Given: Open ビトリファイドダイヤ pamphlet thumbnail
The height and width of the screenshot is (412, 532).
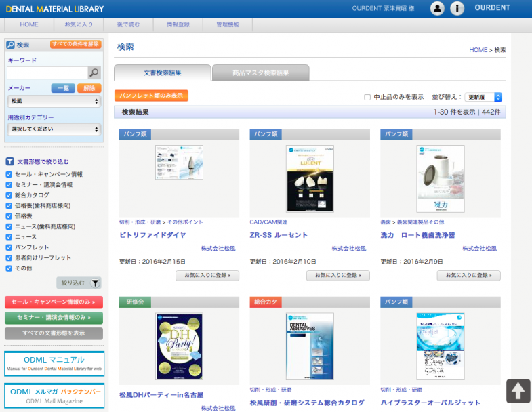Looking at the screenshot, I should click(179, 162).
